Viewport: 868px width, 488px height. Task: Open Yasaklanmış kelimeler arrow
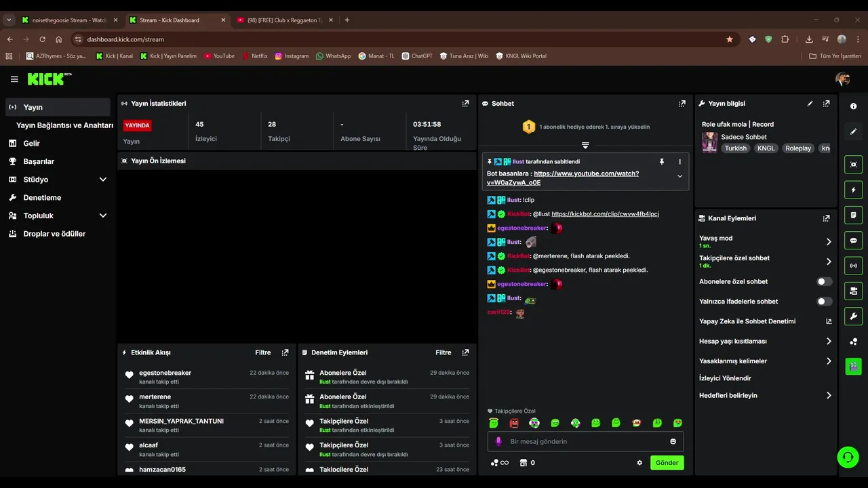pyautogui.click(x=828, y=361)
